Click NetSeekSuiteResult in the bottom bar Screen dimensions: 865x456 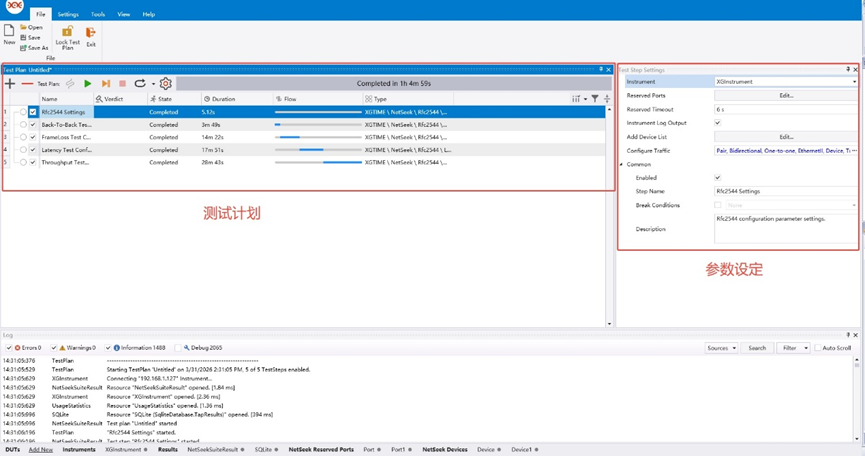(212, 449)
